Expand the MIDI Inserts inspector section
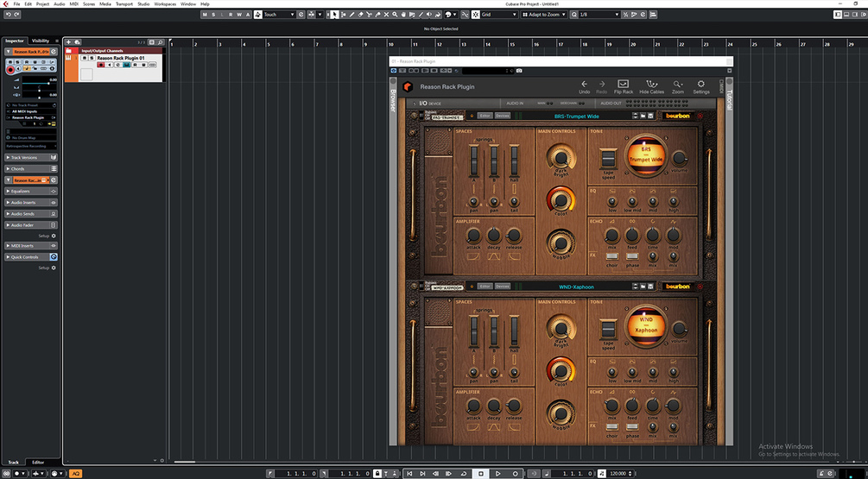The image size is (868, 479). click(x=31, y=246)
